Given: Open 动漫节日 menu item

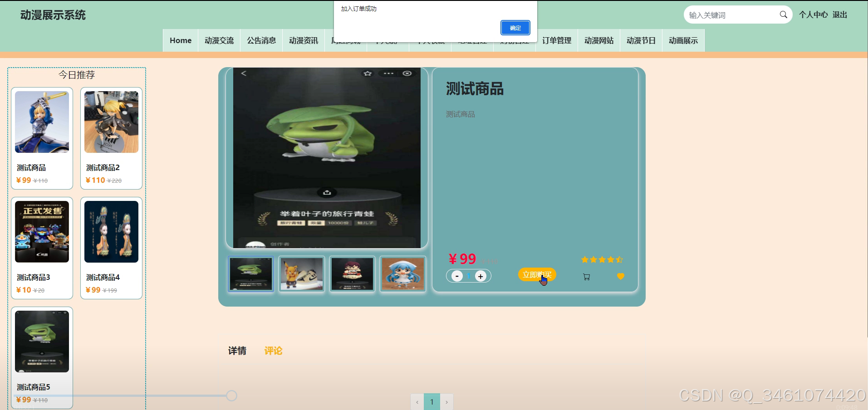Looking at the screenshot, I should click(641, 40).
